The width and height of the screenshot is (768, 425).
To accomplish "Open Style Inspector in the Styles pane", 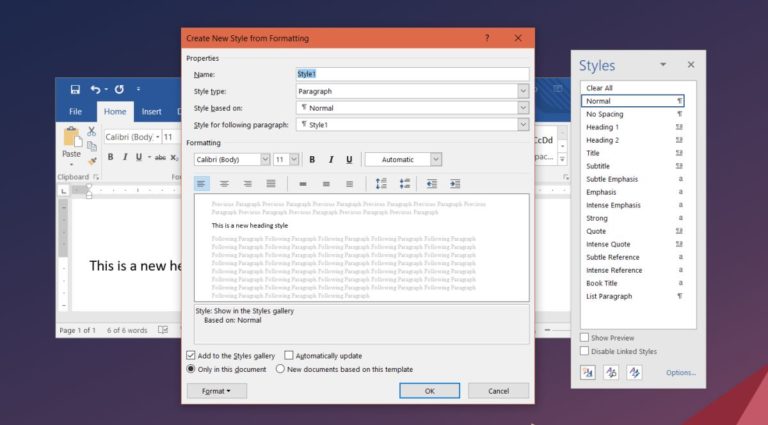I will tap(611, 372).
